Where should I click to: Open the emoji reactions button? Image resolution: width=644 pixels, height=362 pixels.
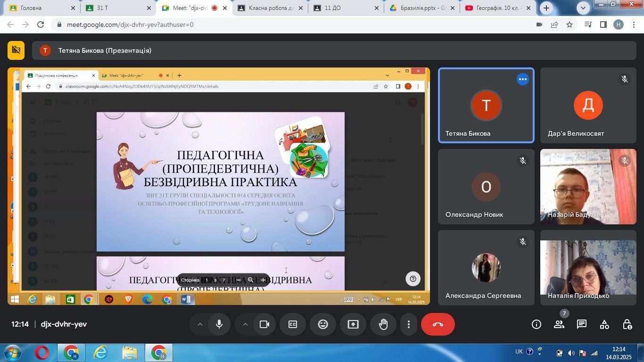[x=323, y=324]
